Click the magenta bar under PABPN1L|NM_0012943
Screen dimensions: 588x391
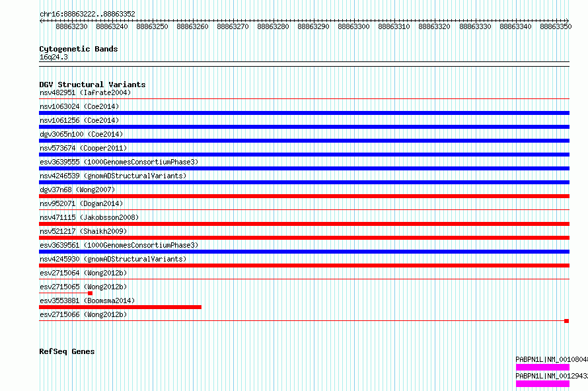[542, 384]
